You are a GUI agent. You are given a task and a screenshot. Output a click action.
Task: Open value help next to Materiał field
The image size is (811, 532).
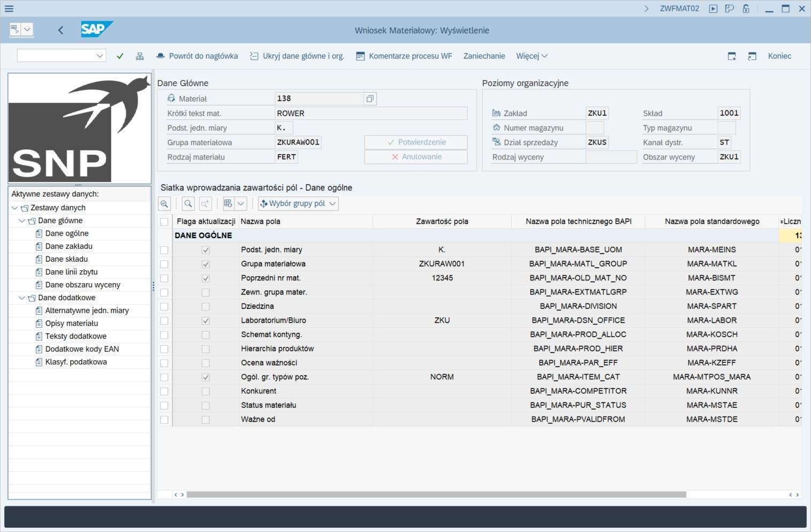click(x=369, y=98)
